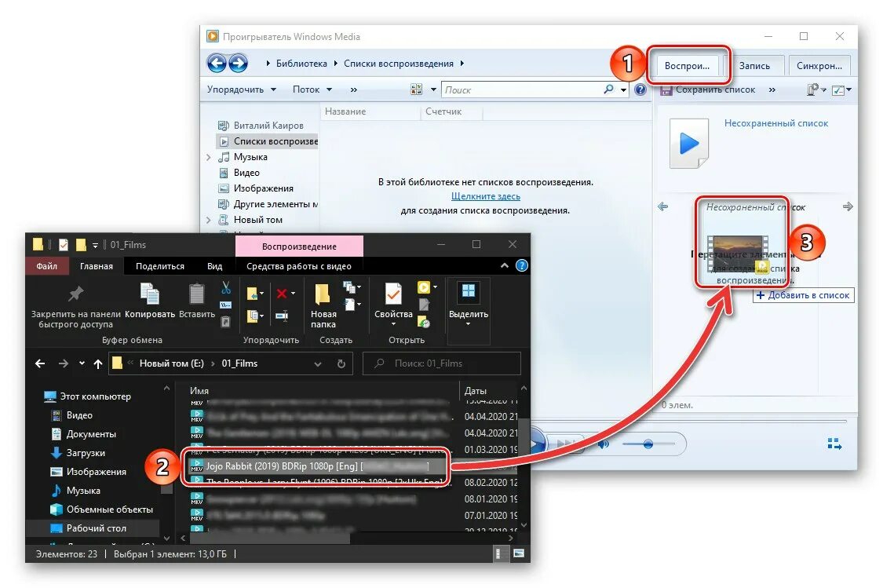The width and height of the screenshot is (883, 588).
Task: Click Explorer help question icon
Action: point(522,266)
